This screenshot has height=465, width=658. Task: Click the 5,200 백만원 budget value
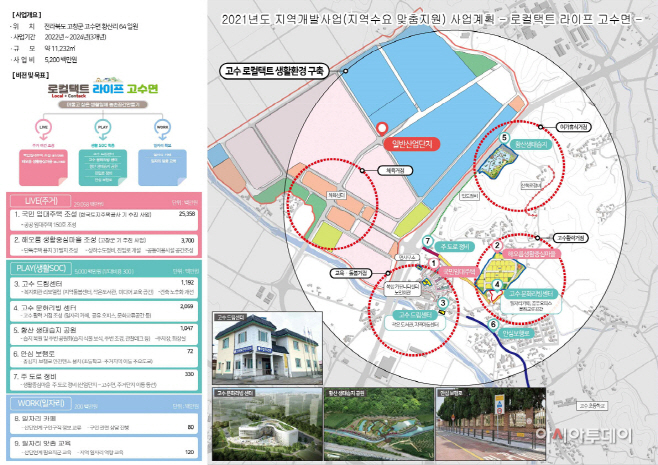(61, 60)
